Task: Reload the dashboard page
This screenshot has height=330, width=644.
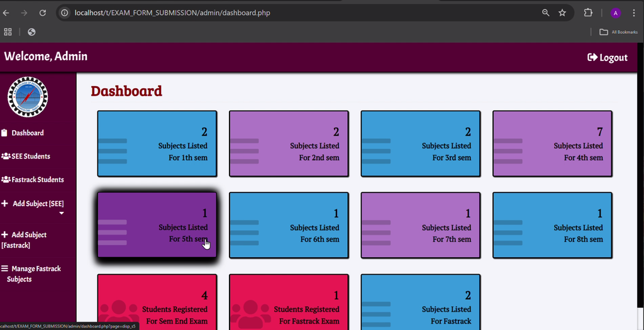Action: tap(42, 13)
